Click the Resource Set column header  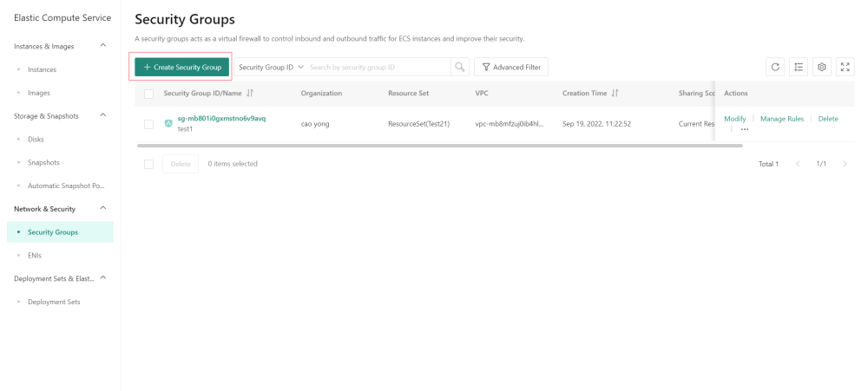[x=409, y=94]
